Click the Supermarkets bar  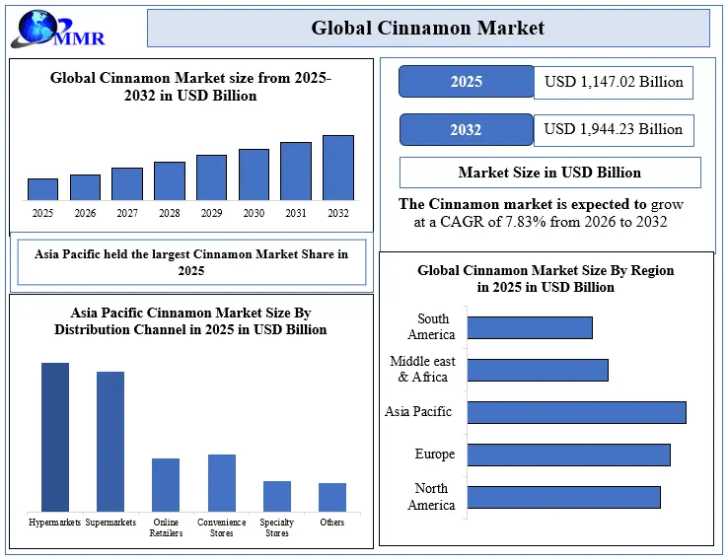(x=110, y=441)
